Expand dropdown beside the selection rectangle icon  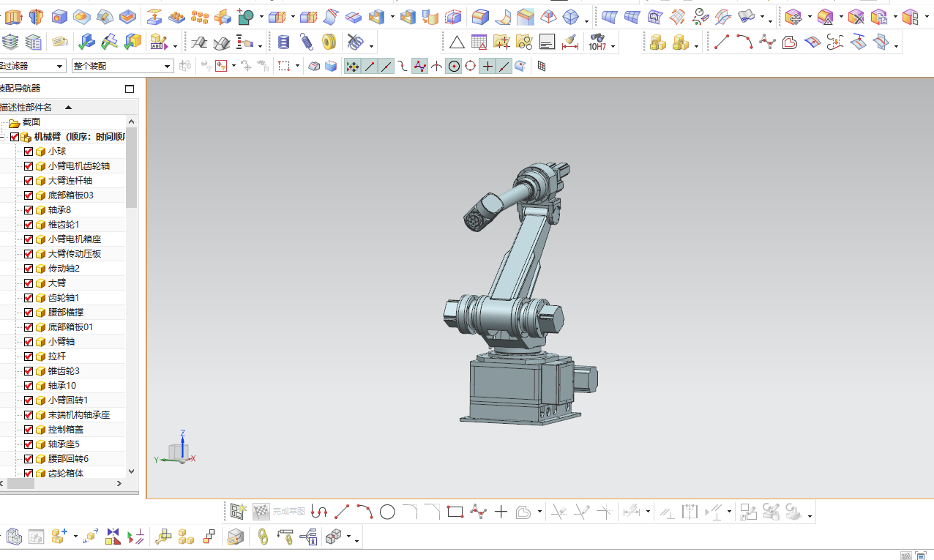coord(298,67)
